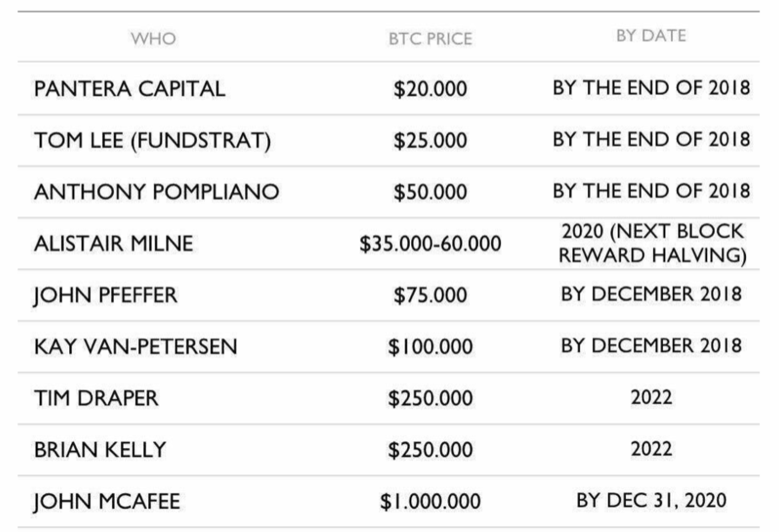Click the BTC PRICE column header

pyautogui.click(x=430, y=39)
